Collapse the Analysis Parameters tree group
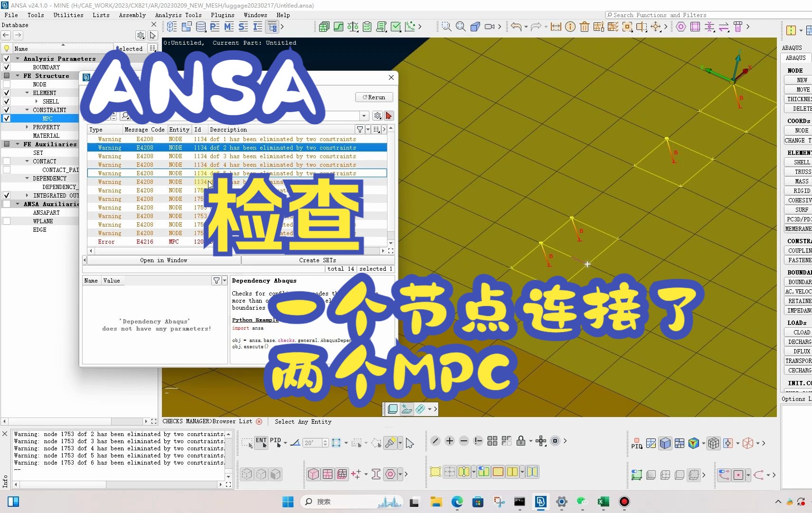The image size is (812, 513). (x=18, y=59)
